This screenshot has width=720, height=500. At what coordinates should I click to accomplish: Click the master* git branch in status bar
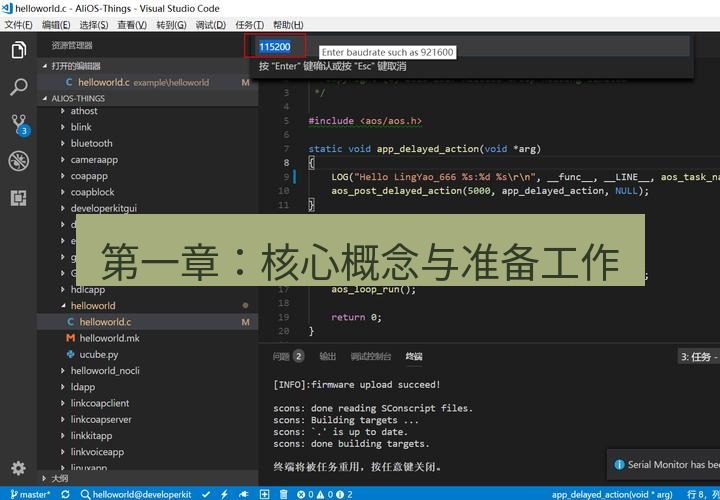click(31, 494)
